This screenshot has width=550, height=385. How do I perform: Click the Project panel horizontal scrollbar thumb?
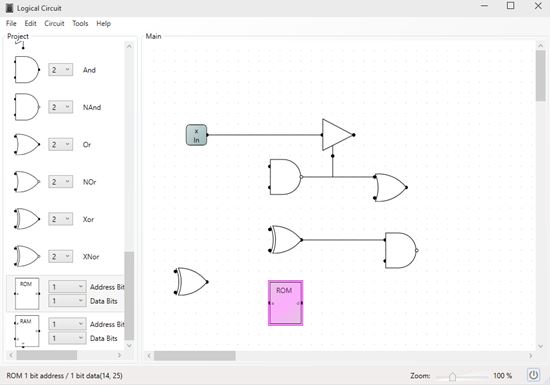click(x=47, y=355)
